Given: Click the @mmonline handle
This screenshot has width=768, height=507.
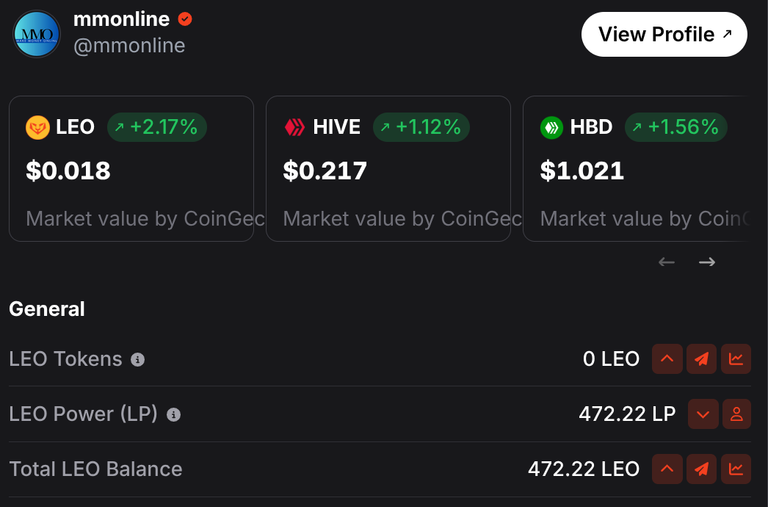Looking at the screenshot, I should [x=129, y=46].
